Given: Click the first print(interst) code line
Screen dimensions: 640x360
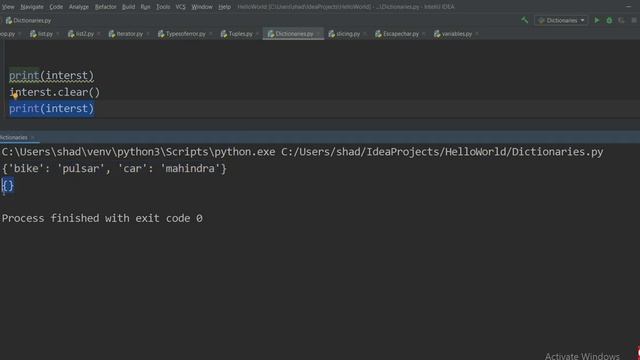Looking at the screenshot, I should click(51, 76).
